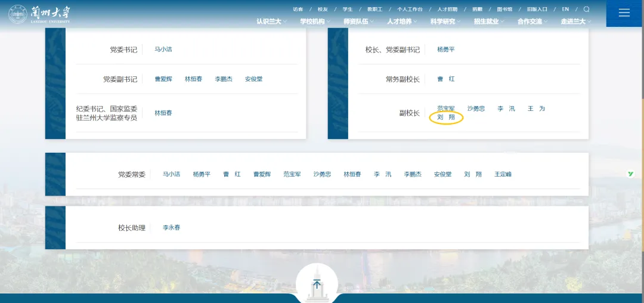Viewport: 644px width, 303px height.
Task: Expand the 科学研究 navigation menu
Action: point(445,21)
